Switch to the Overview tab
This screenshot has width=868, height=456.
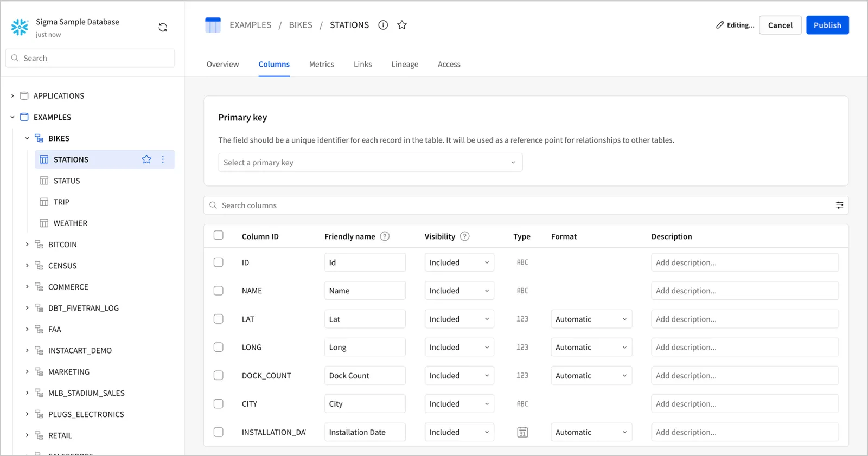pyautogui.click(x=222, y=64)
